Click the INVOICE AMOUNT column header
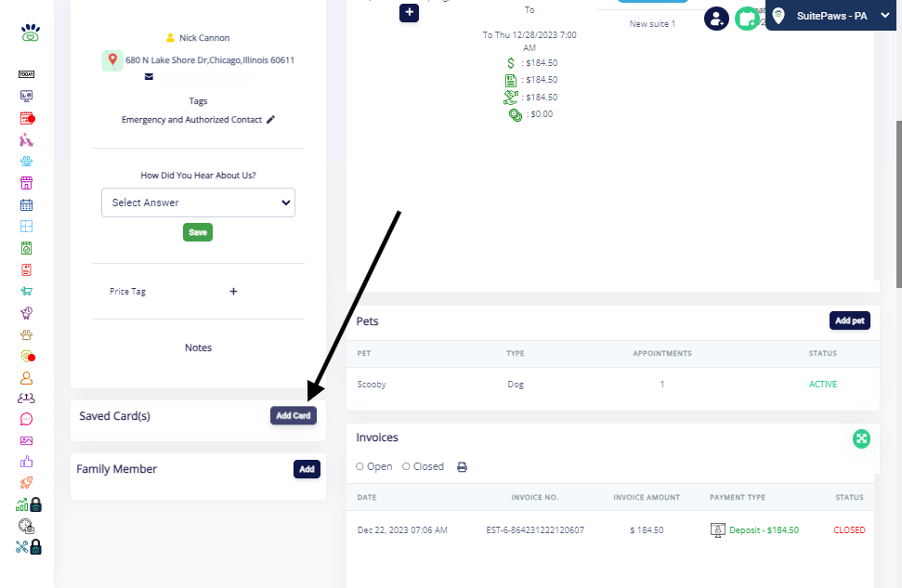The width and height of the screenshot is (902, 588). (x=647, y=497)
